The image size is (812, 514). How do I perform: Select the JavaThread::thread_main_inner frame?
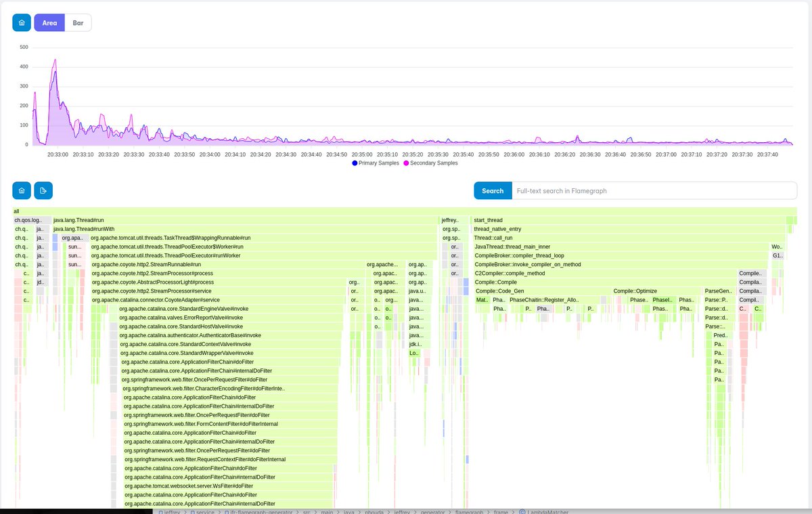point(621,247)
